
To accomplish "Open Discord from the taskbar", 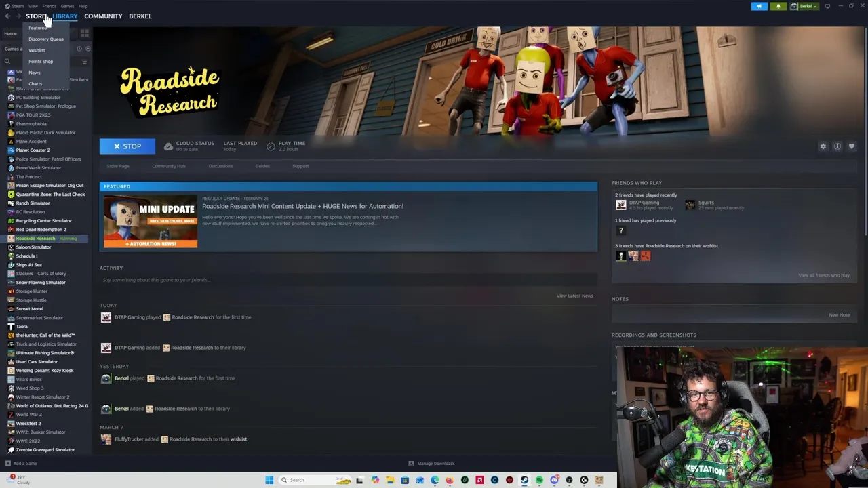I will pyautogui.click(x=554, y=480).
